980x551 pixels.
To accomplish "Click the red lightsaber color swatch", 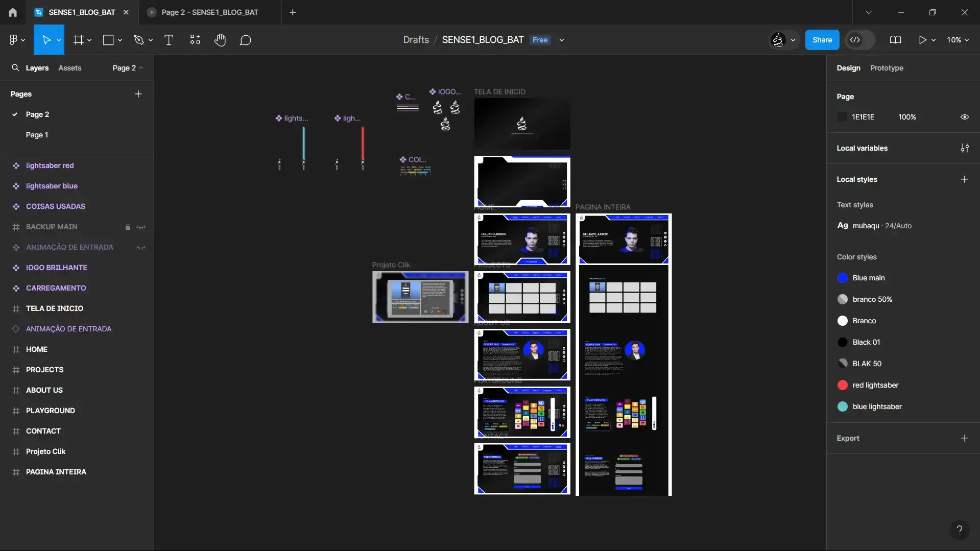I will point(843,385).
